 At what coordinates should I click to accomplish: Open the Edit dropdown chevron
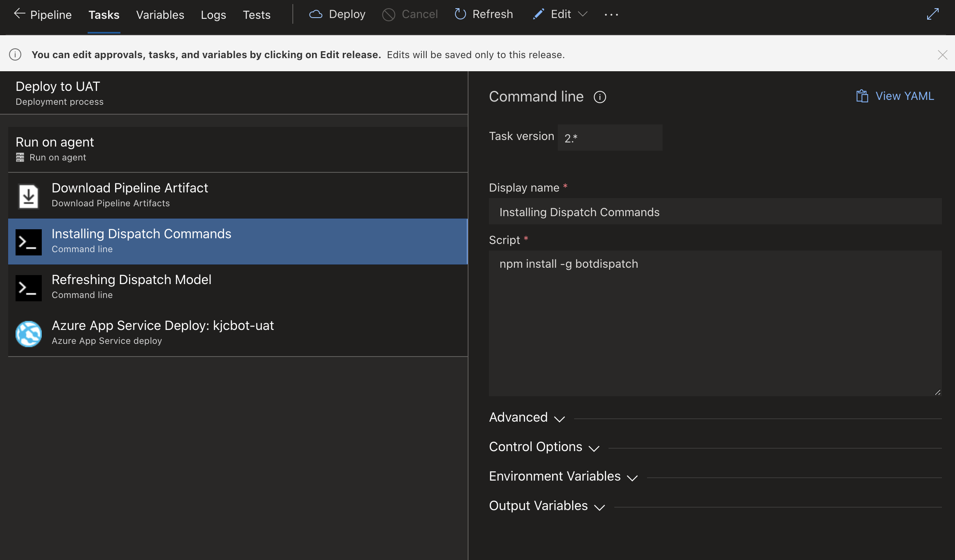(583, 15)
